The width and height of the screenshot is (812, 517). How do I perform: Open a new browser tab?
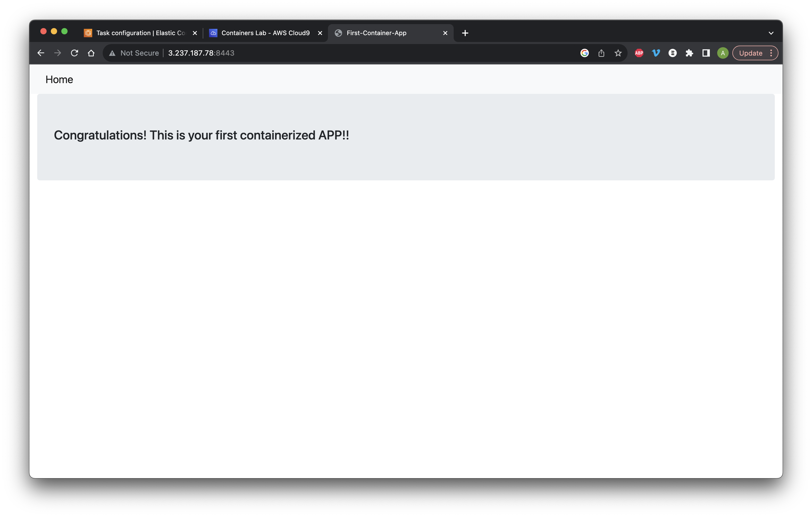pyautogui.click(x=465, y=33)
